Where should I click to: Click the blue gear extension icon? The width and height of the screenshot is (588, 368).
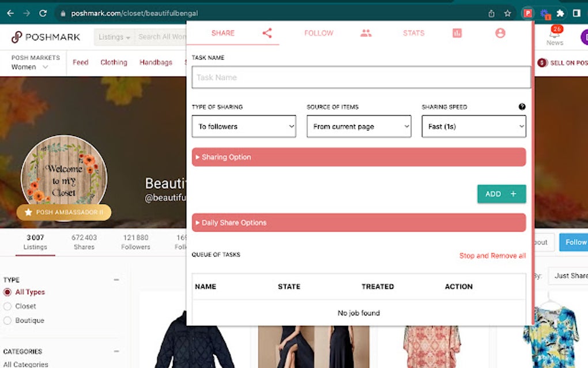point(545,14)
